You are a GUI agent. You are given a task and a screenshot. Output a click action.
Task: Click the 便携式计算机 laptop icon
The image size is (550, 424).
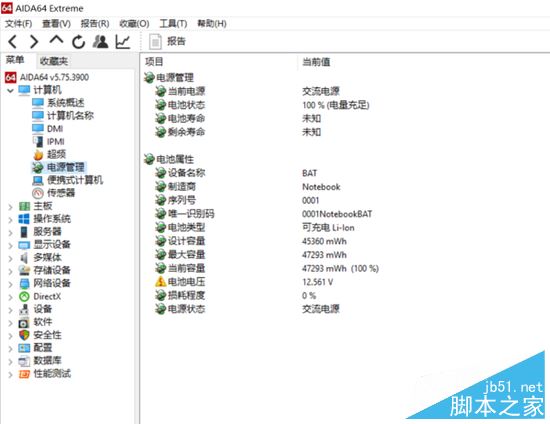pyautogui.click(x=38, y=180)
